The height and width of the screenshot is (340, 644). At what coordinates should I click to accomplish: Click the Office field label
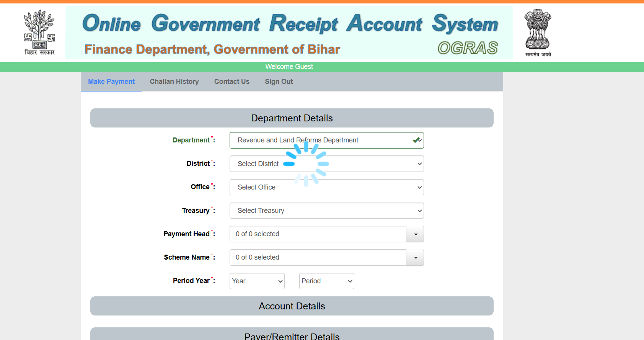click(x=203, y=186)
